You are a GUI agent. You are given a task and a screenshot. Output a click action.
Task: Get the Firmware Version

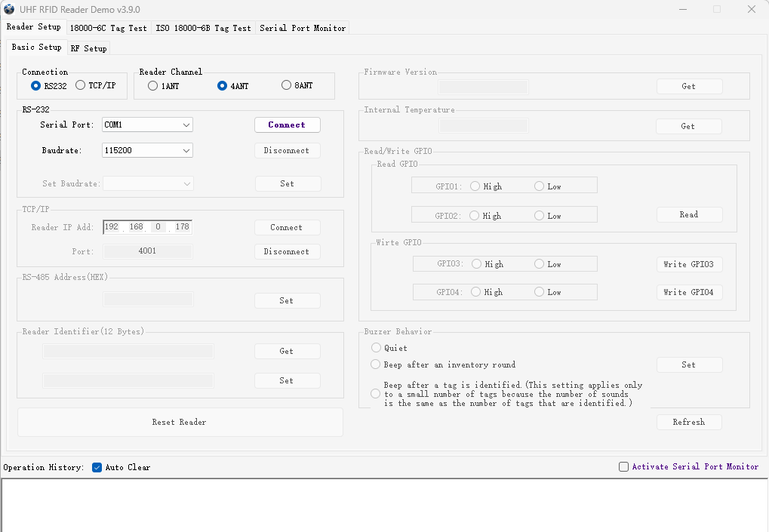[689, 86]
